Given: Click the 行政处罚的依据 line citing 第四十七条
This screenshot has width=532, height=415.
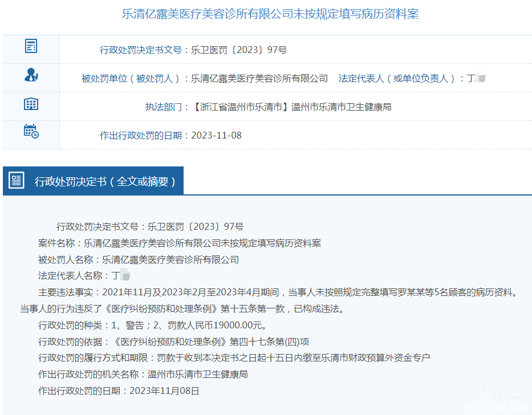Looking at the screenshot, I should (173, 342).
